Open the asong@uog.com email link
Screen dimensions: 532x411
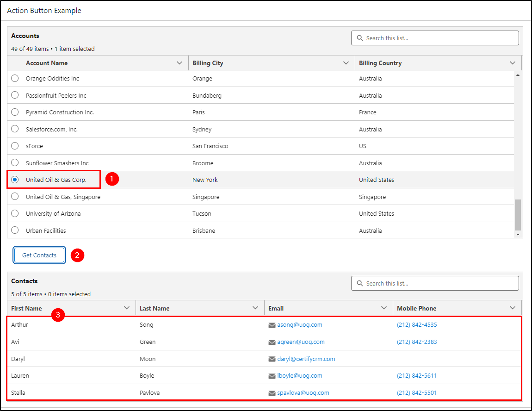click(x=300, y=325)
